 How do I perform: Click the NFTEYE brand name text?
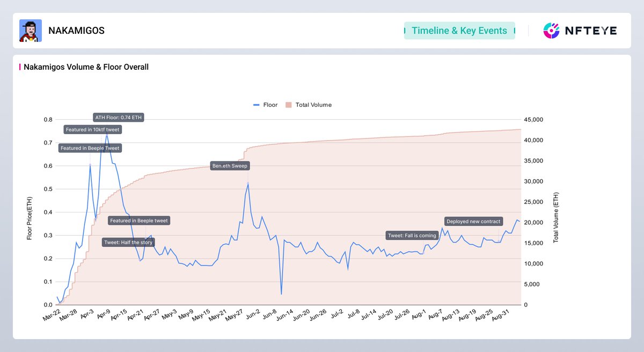591,31
